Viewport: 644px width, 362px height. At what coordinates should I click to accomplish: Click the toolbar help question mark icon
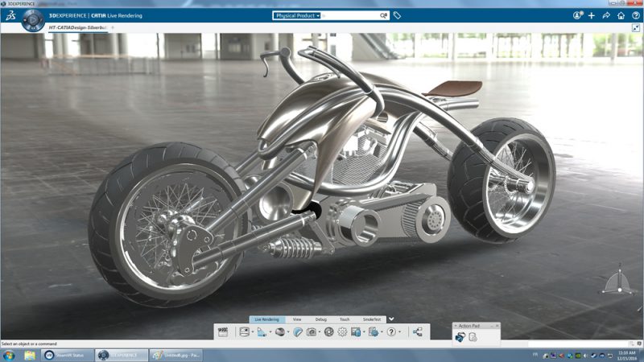pos(391,332)
